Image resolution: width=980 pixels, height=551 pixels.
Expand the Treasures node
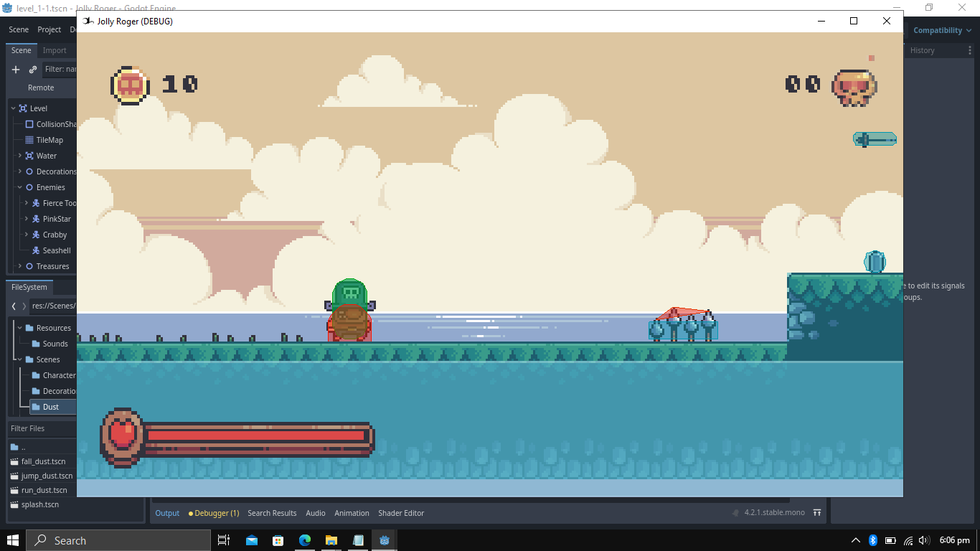(x=20, y=266)
